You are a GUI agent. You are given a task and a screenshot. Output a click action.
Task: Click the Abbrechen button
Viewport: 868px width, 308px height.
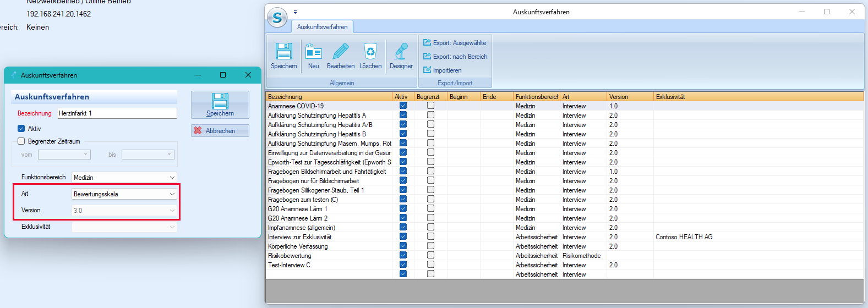(220, 131)
